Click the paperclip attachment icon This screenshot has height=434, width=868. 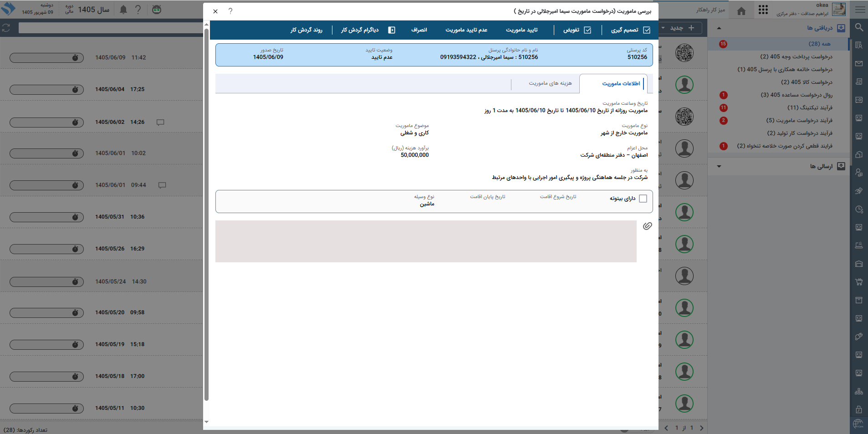click(x=647, y=226)
